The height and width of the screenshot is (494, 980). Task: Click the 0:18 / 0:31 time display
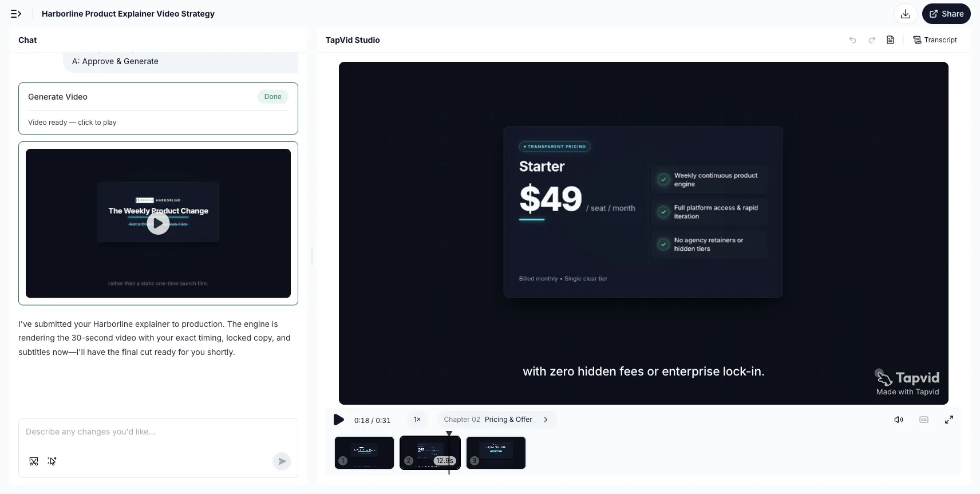tap(372, 420)
